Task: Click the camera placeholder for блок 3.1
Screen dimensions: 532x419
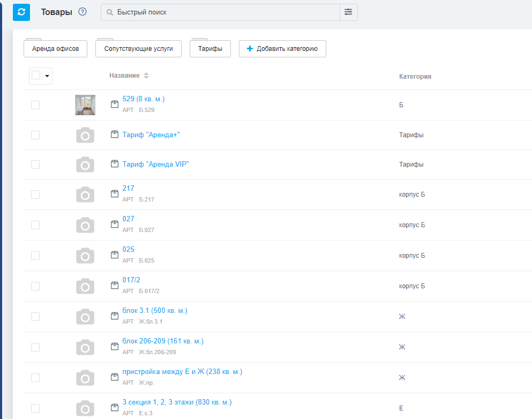Action: tap(85, 317)
